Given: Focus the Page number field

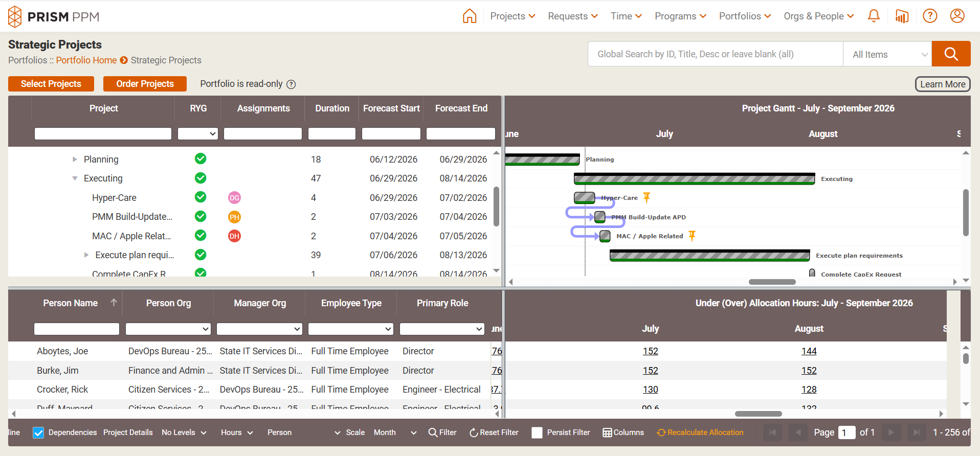Looking at the screenshot, I should 847,432.
